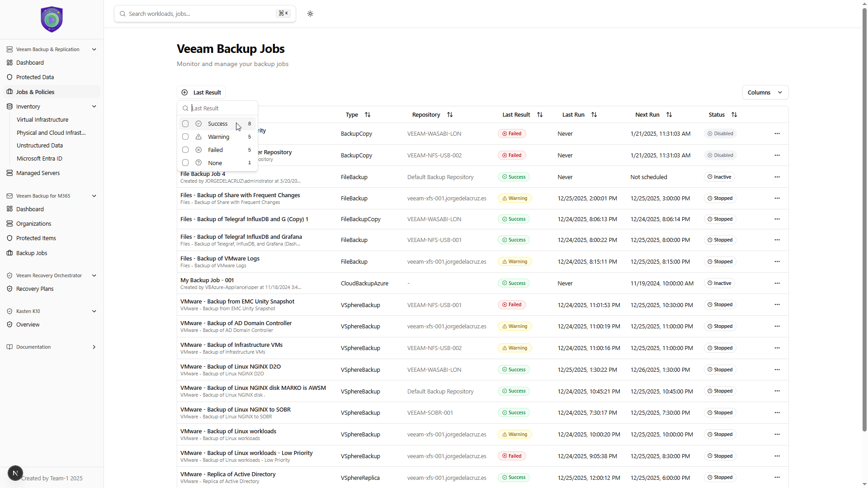
Task: Open row actions for File Backup Job 4
Action: coord(777,177)
